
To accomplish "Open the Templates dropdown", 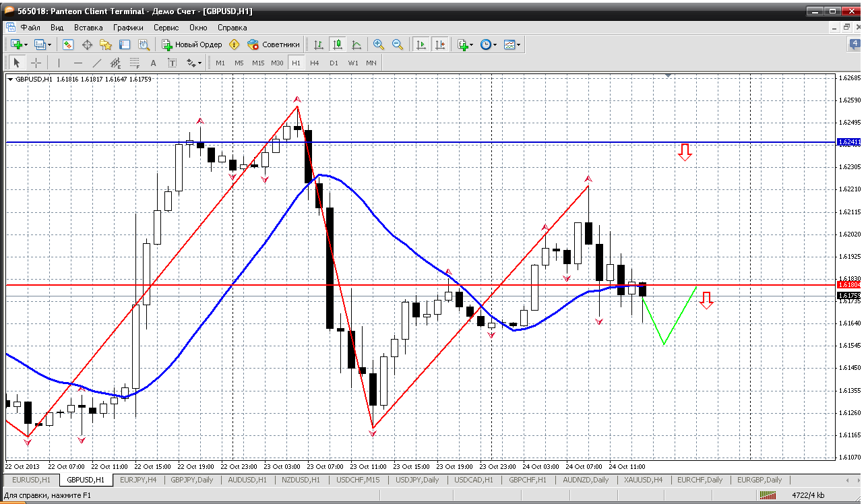I will (512, 44).
